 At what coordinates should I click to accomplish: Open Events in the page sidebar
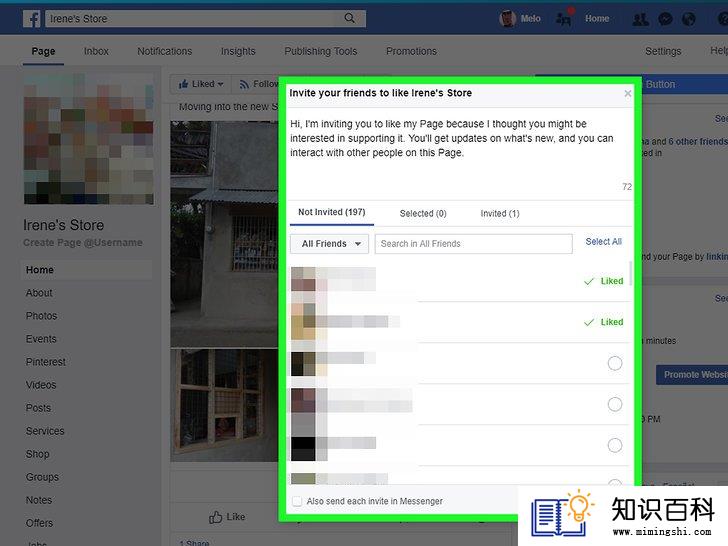pos(41,339)
